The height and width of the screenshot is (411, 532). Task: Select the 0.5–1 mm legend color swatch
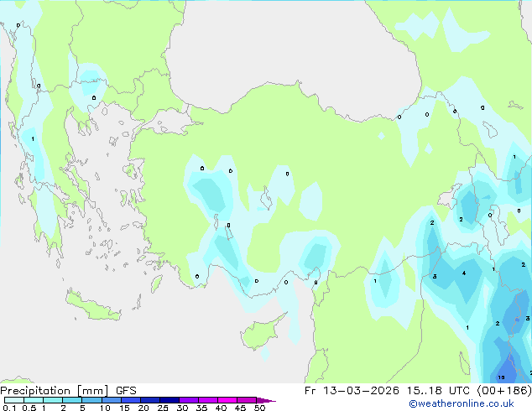(34, 400)
